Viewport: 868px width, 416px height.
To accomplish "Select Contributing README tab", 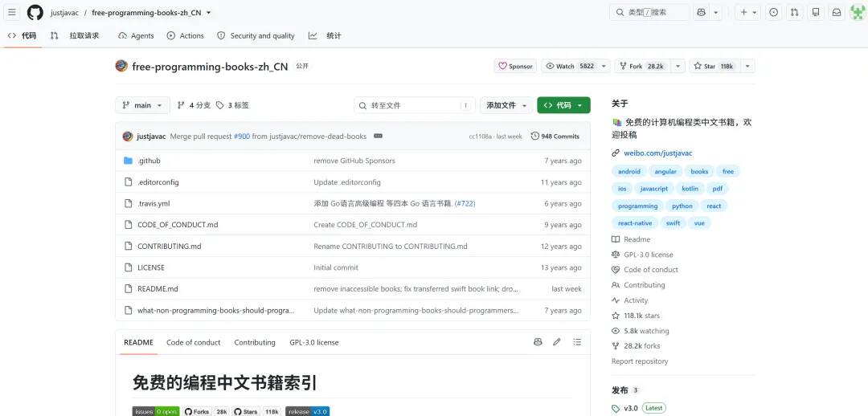I will coord(255,342).
